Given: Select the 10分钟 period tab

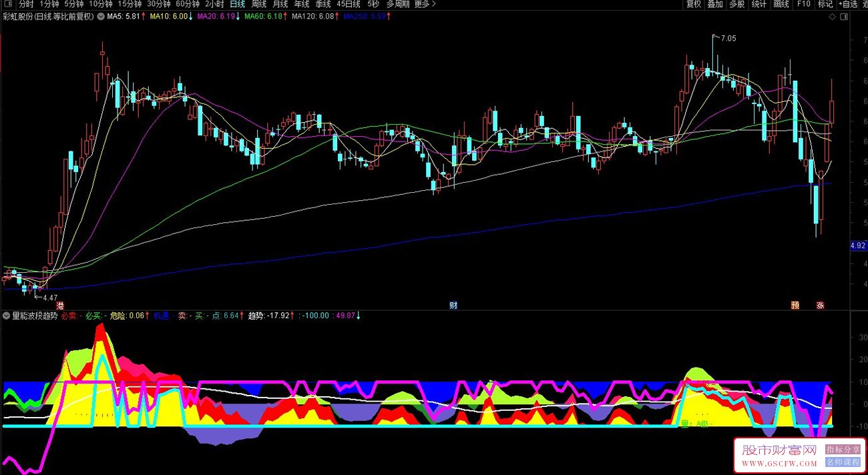Looking at the screenshot, I should point(100,4).
